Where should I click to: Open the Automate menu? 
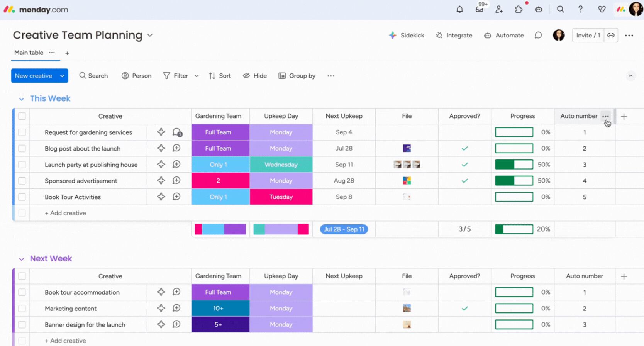504,36
